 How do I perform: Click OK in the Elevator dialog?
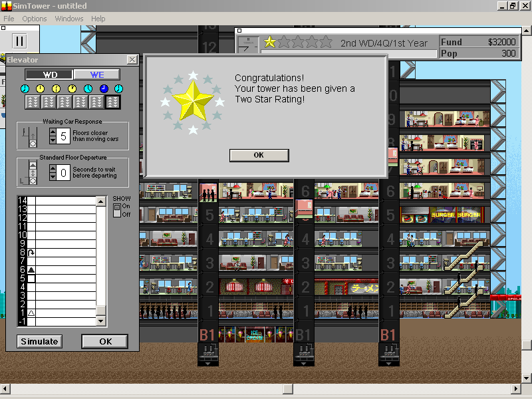click(x=105, y=341)
